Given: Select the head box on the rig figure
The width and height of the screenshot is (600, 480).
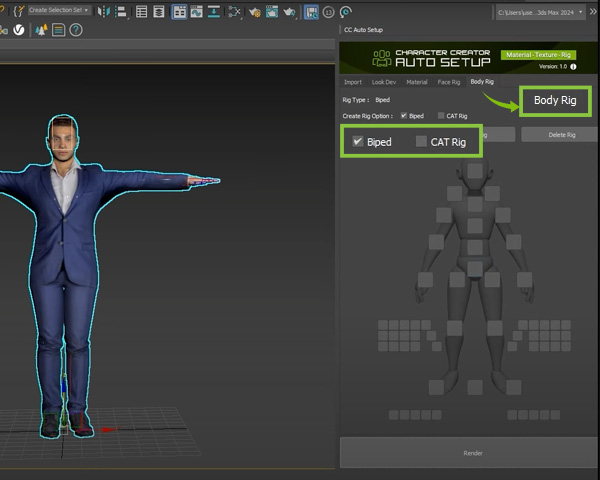Looking at the screenshot, I should 474,171.
